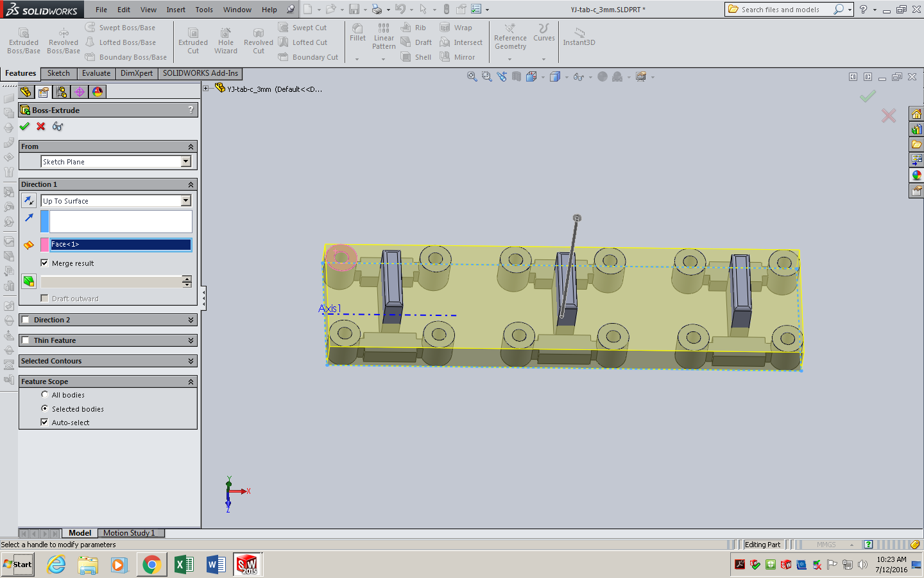Open the Tools menu
This screenshot has width=924, height=578.
(x=204, y=10)
